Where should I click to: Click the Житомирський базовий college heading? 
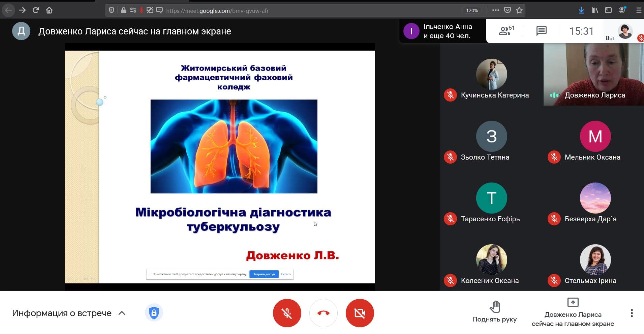click(234, 77)
